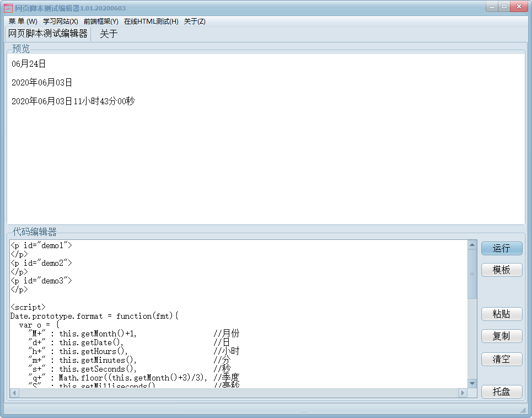Switch to the 网页脚本测试编辑器 tab
Viewport: 532px width, 418px height.
[48, 34]
